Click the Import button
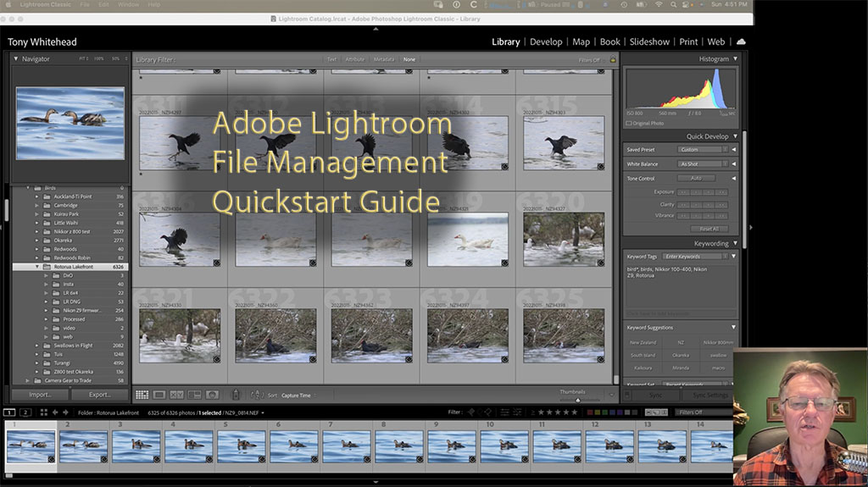 40,395
